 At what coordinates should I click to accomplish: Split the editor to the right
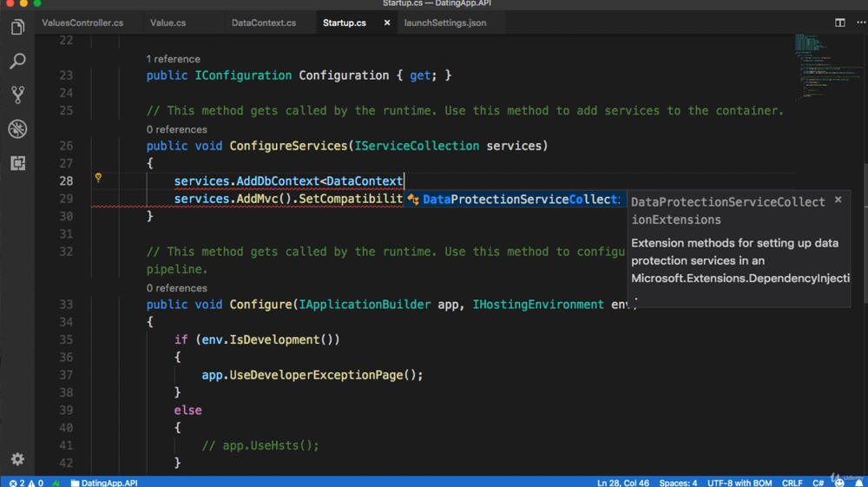(x=839, y=23)
